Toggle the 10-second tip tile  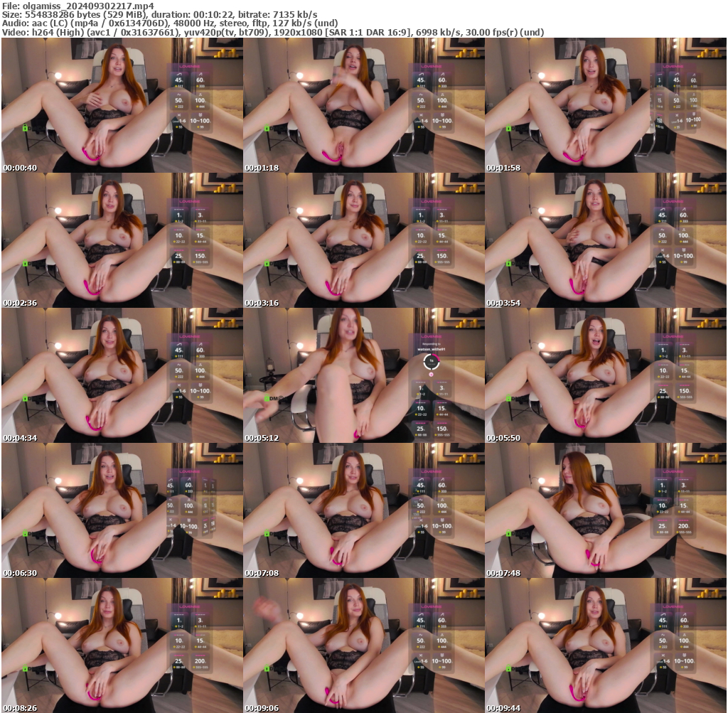click(420, 408)
